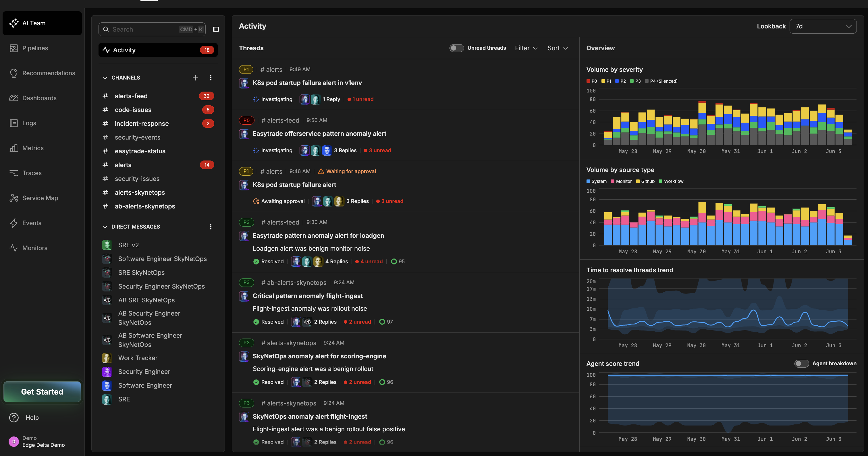Click the A/B icon for AB SRE SkyNetOps
The height and width of the screenshot is (456, 868).
pos(107,300)
